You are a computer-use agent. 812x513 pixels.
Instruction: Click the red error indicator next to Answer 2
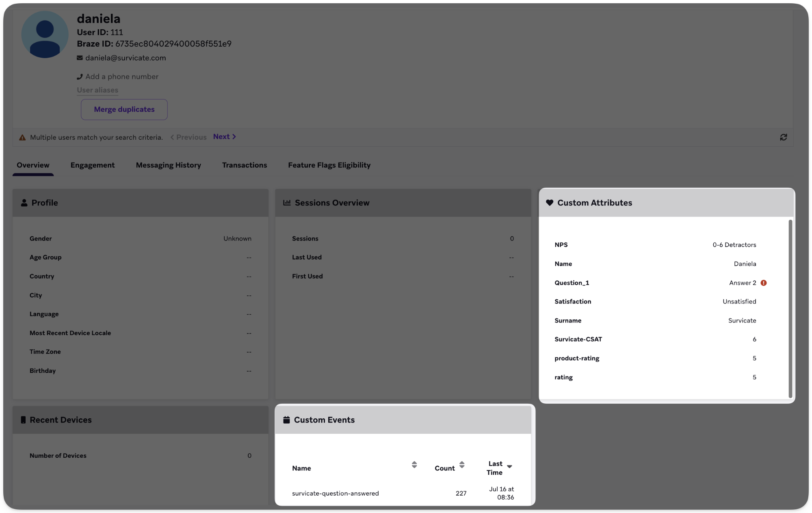pos(764,283)
